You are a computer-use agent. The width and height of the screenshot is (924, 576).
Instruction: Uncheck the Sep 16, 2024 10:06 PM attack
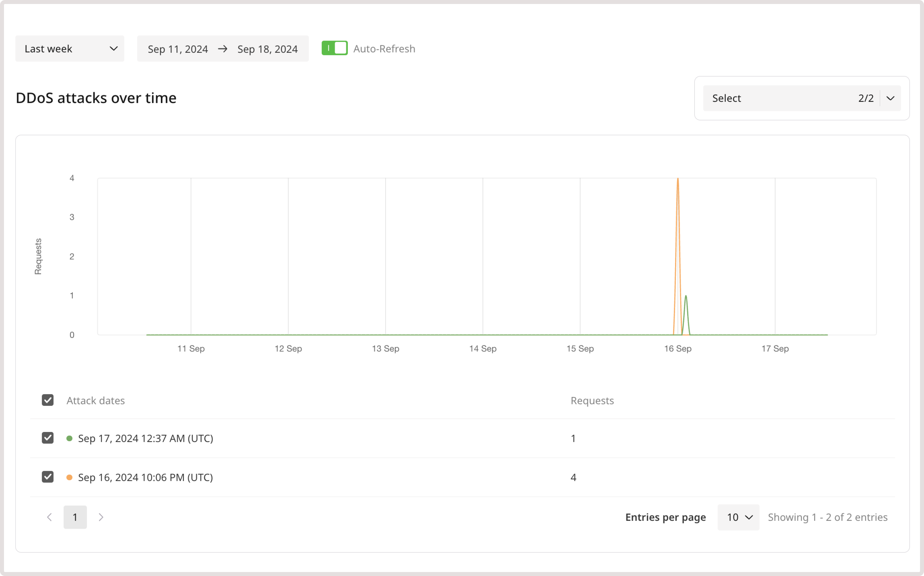[x=47, y=477]
